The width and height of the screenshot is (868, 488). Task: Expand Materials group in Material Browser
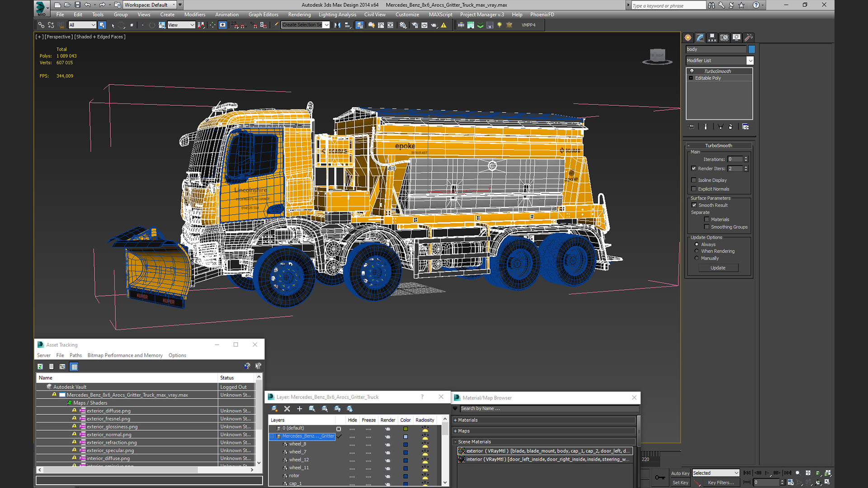pyautogui.click(x=455, y=420)
